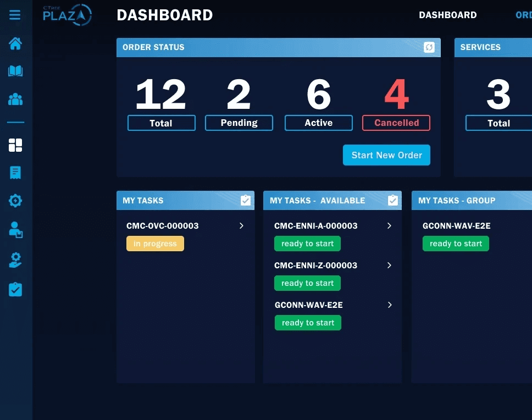The width and height of the screenshot is (532, 420).
Task: Open the hand holding gear icon in sidebar
Action: pyautogui.click(x=15, y=260)
